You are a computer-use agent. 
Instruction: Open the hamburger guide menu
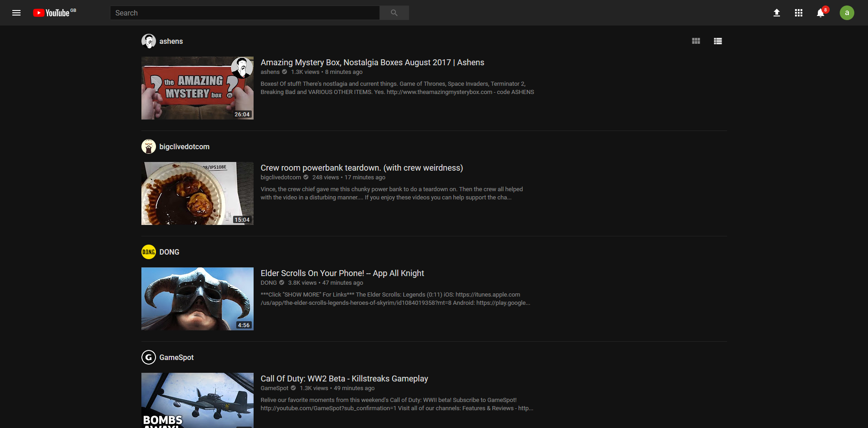point(16,13)
